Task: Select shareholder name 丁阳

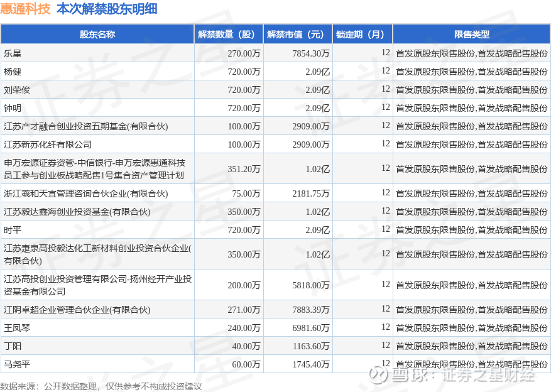Action: pos(13,346)
